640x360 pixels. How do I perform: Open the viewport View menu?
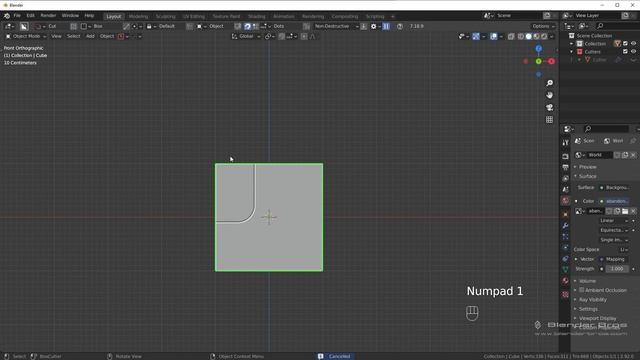[x=56, y=36]
